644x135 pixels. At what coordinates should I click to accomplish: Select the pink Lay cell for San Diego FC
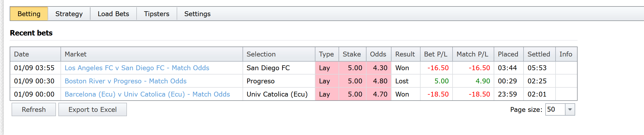(327, 68)
